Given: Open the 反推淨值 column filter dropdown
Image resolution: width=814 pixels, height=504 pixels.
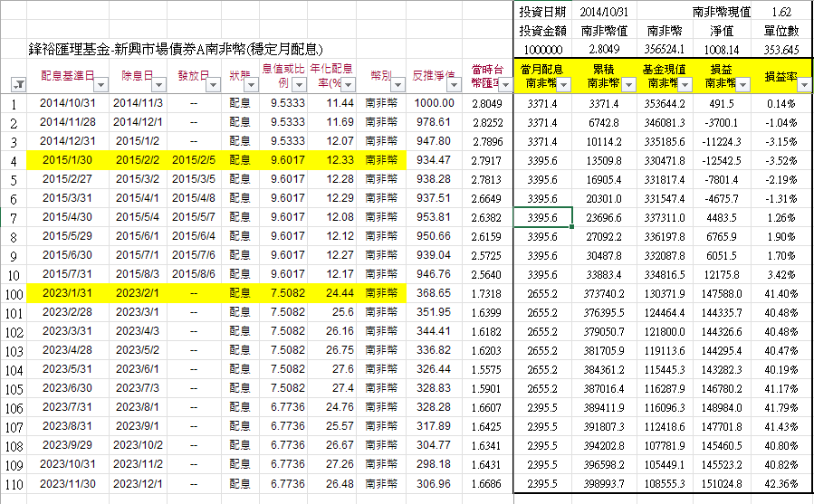Looking at the screenshot, I should 455,84.
